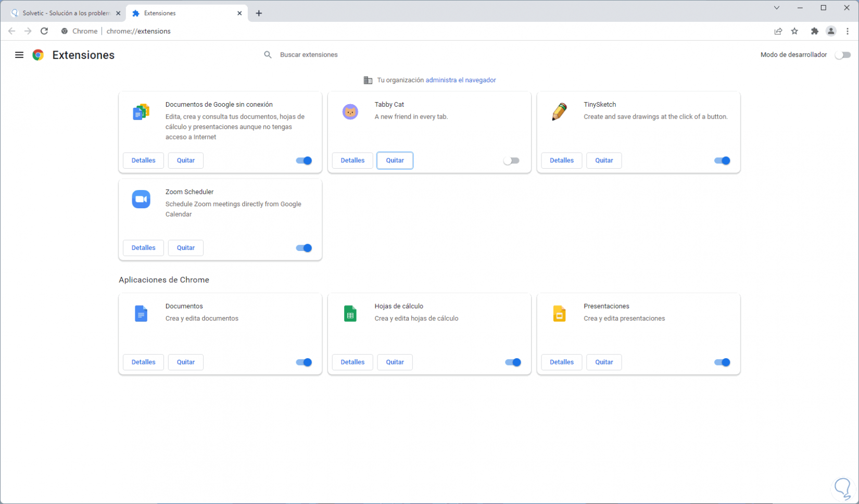Turn off the Presentaciones app toggle
The width and height of the screenshot is (859, 504).
click(x=722, y=362)
